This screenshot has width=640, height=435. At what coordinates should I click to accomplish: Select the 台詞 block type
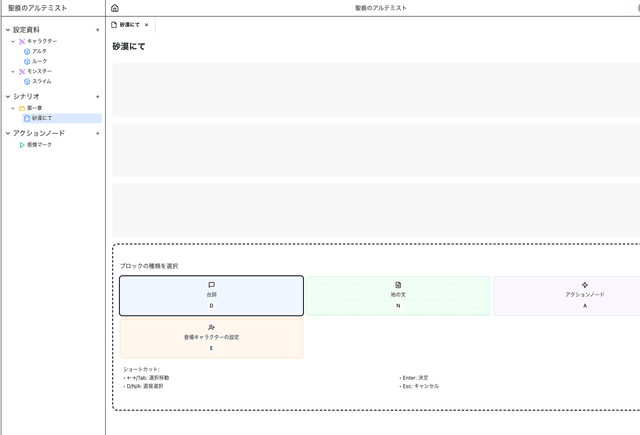coord(211,295)
